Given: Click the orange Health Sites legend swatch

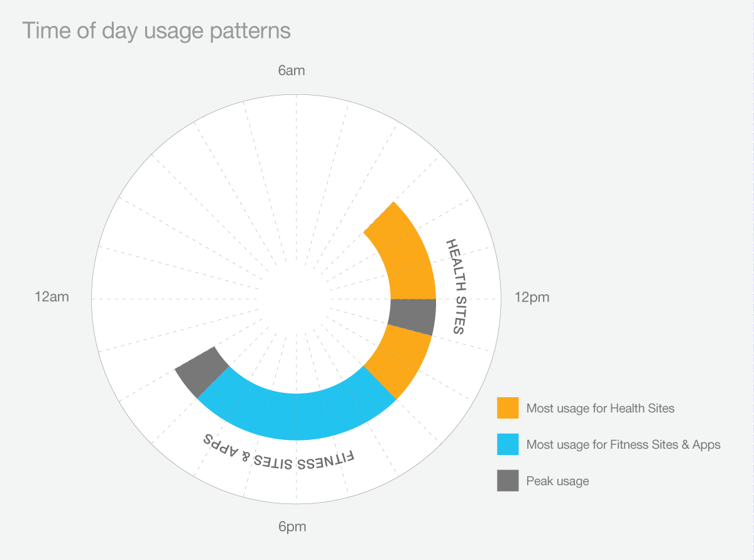Looking at the screenshot, I should click(508, 408).
